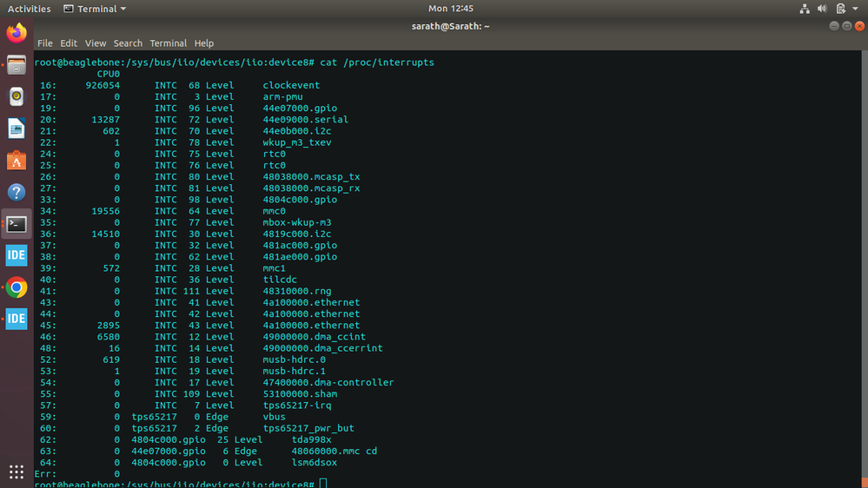Click the terminal vertical scrollbar
Image resolution: width=868 pixels, height=488 pixels.
point(865,269)
